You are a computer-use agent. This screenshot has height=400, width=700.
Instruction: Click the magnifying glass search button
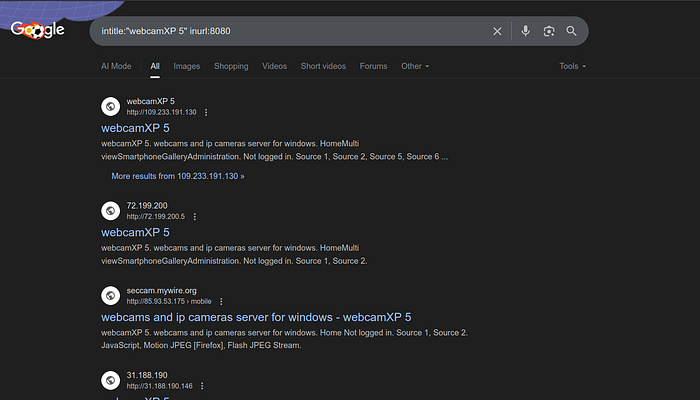(572, 31)
